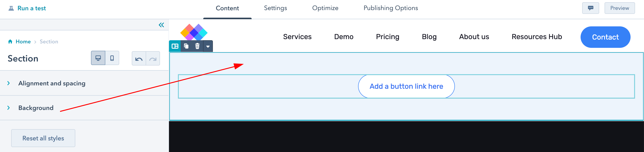The image size is (644, 152).
Task: Open the Settings tab
Action: (275, 8)
